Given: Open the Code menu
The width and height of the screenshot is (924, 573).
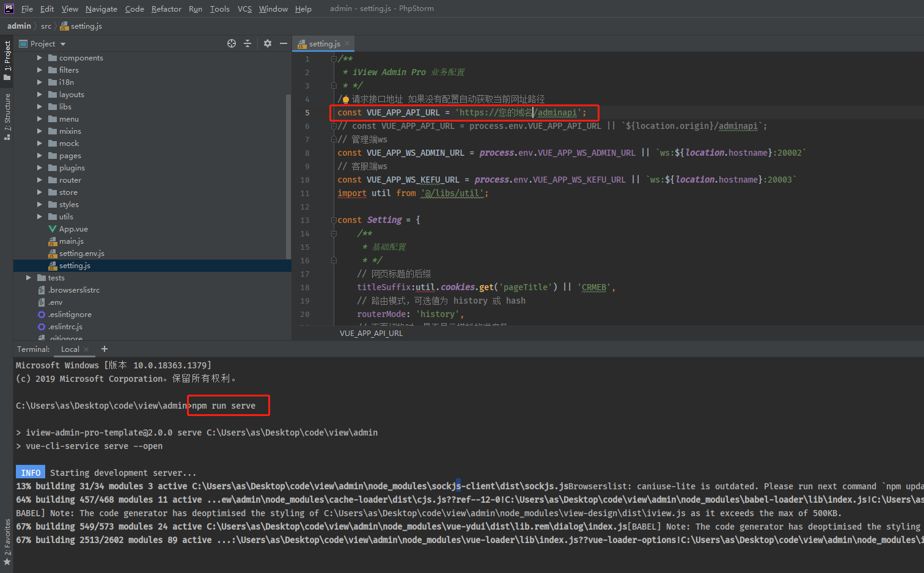Looking at the screenshot, I should click(134, 9).
